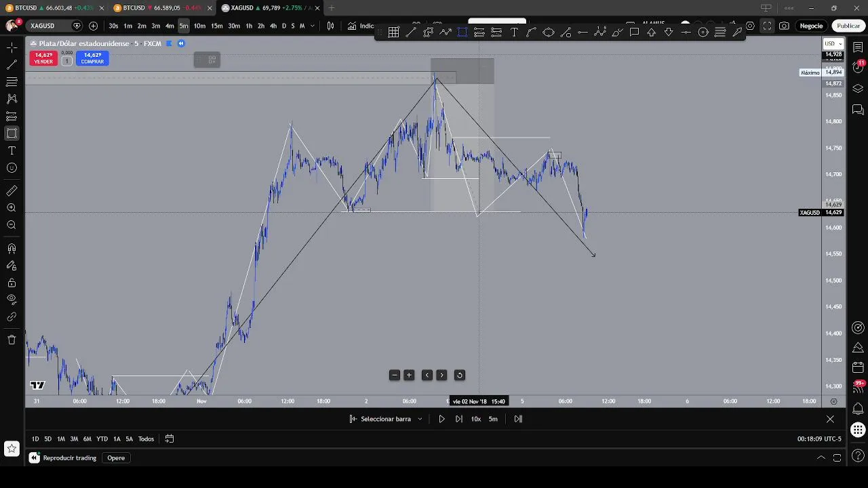Viewport: 868px width, 488px height.
Task: Click the grid icon in floating toolbar
Action: (393, 32)
